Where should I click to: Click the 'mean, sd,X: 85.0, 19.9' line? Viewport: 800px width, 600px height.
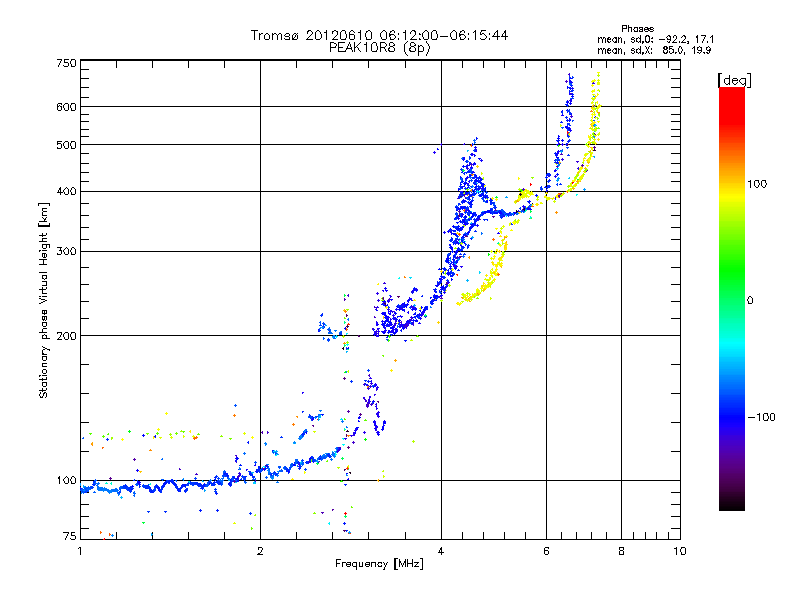654,50
